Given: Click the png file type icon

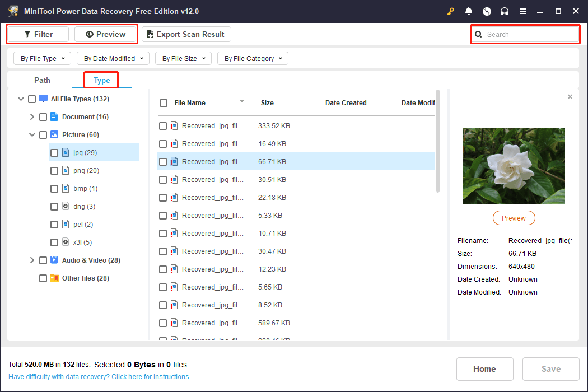Looking at the screenshot, I should coord(66,170).
